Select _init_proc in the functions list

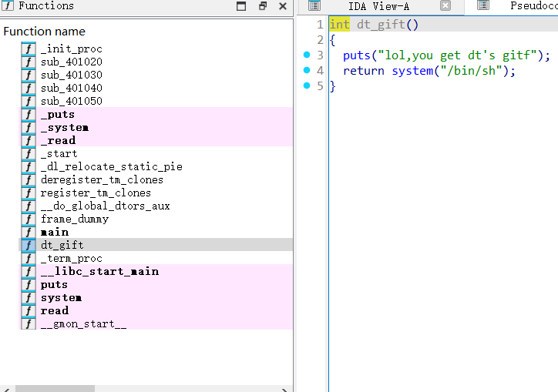[x=72, y=49]
